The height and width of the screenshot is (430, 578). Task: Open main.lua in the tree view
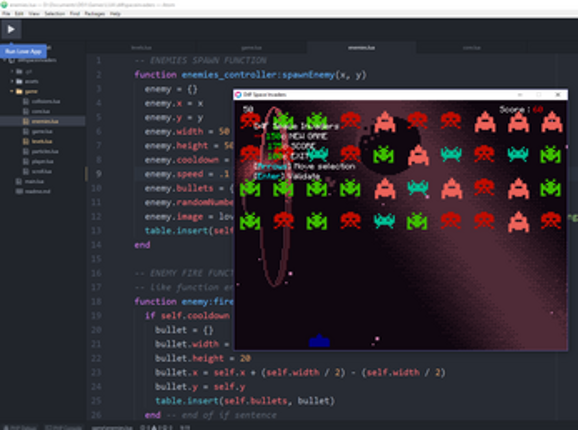point(34,181)
